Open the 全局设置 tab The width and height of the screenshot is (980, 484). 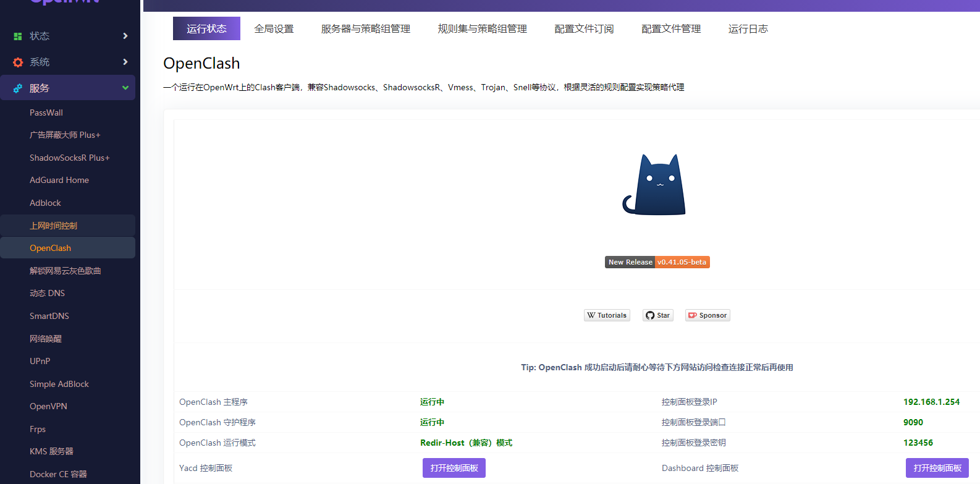pyautogui.click(x=274, y=28)
